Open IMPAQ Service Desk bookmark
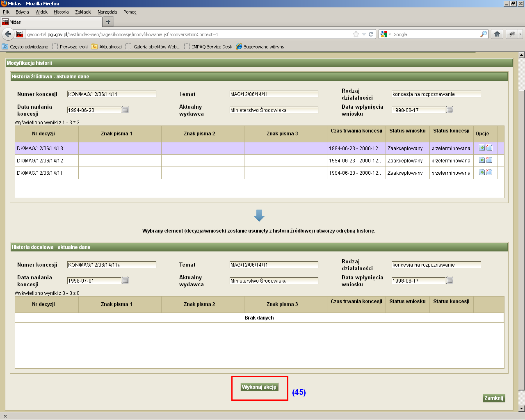Image resolution: width=525 pixels, height=420 pixels. click(x=208, y=47)
